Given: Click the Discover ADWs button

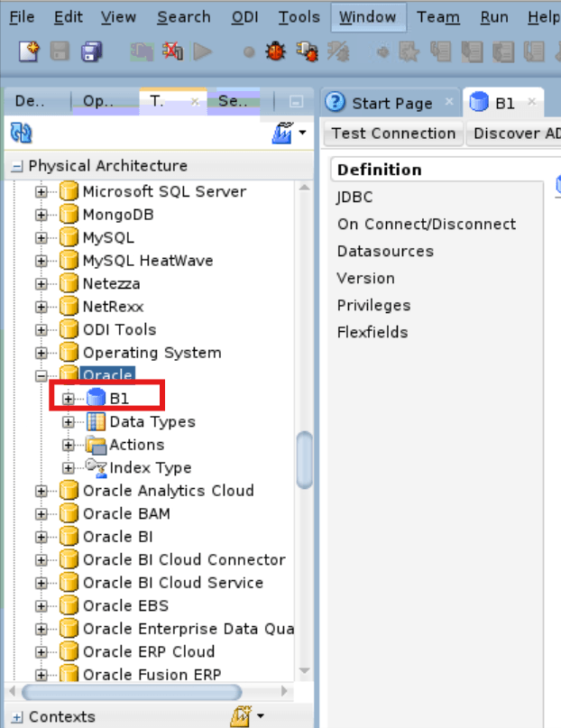Looking at the screenshot, I should [516, 134].
